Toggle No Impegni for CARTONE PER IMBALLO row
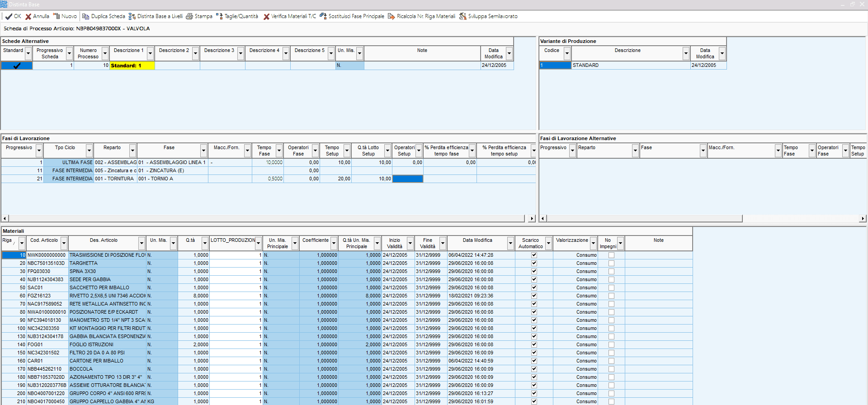Screen dimensions: 868x405 611,361
